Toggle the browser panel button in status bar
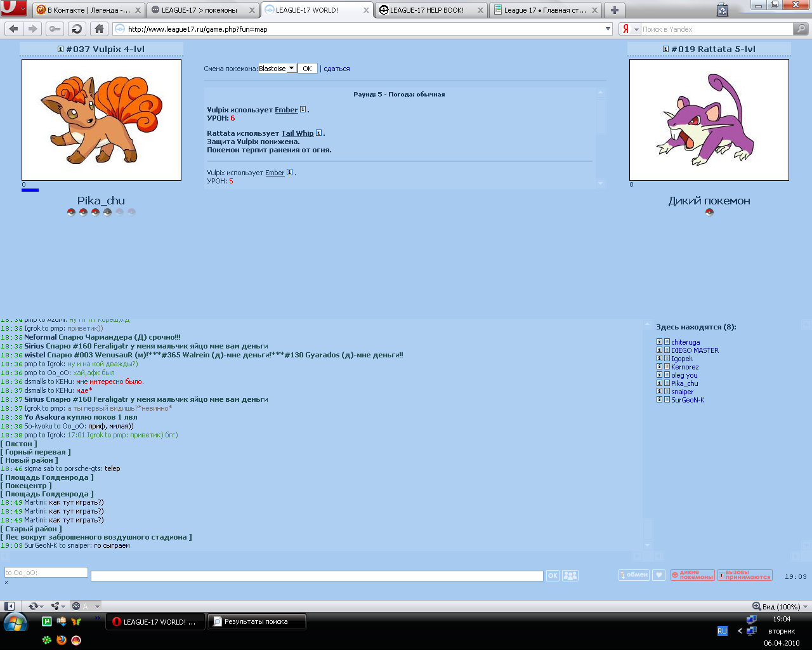Viewport: 812px width, 650px height. point(10,606)
